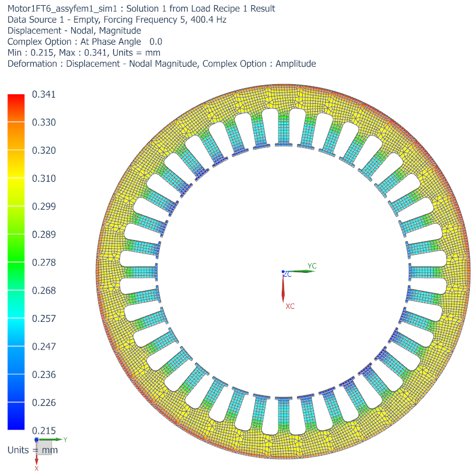Viewport: 476px width, 476px height.
Task: Select the blue ZC origin point
Action: pyautogui.click(x=283, y=272)
